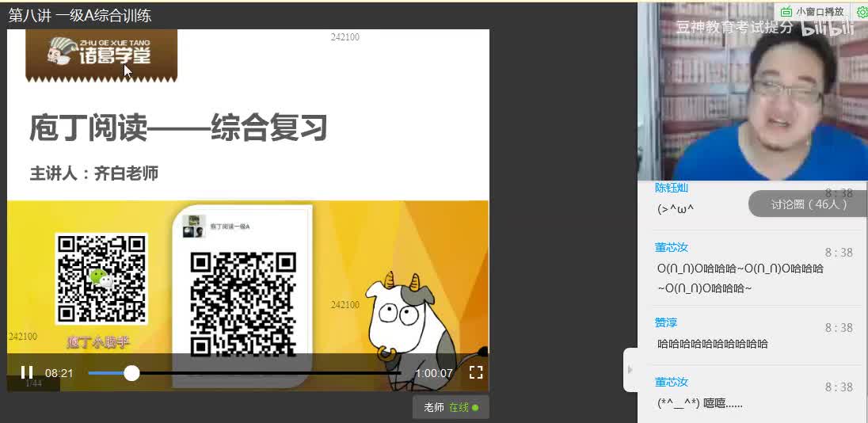Click the 哈哈哈哈哈哈哈哈哈哈 chat message
Image resolution: width=868 pixels, height=423 pixels.
click(713, 344)
